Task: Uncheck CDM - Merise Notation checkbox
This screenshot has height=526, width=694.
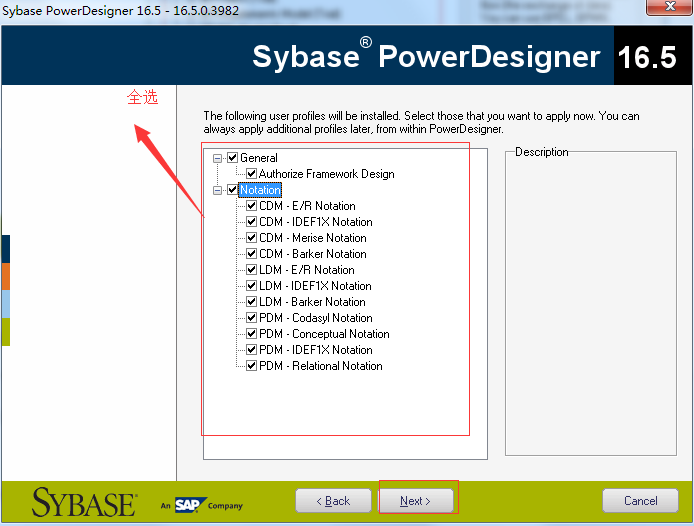Action: 251,238
